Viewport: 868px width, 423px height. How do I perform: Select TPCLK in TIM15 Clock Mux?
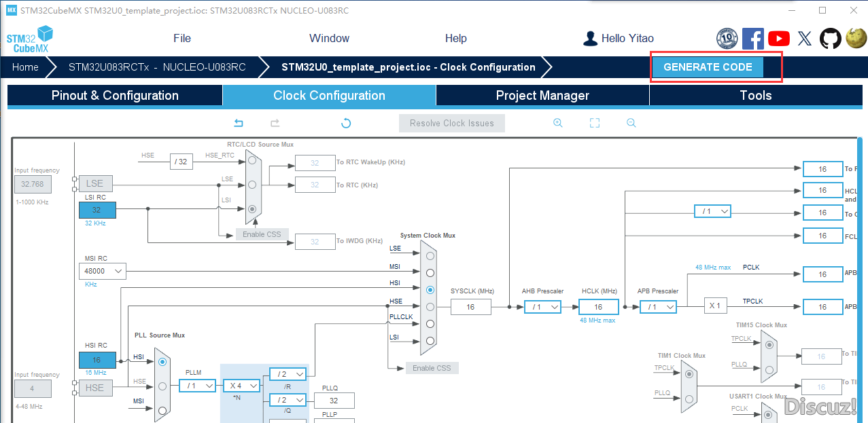point(769,345)
